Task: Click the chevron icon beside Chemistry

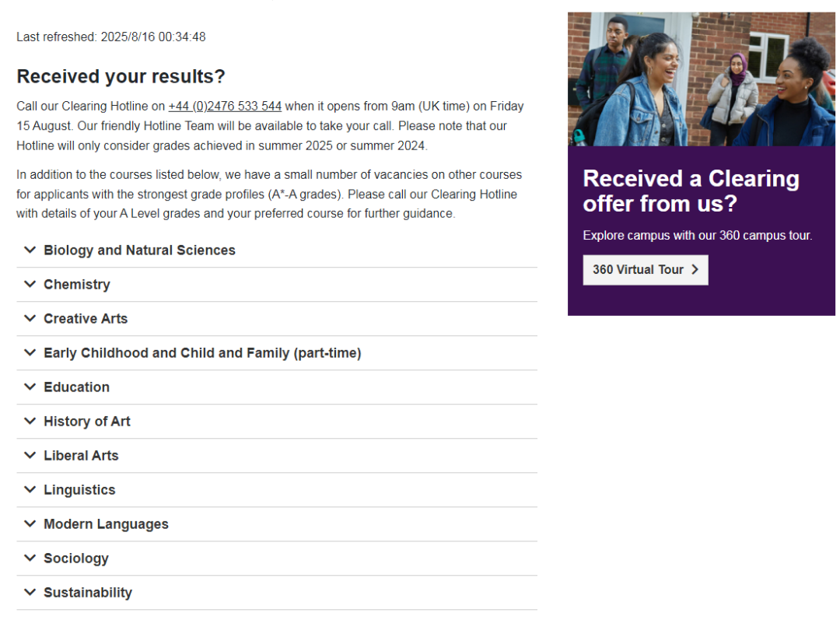Action: [30, 284]
